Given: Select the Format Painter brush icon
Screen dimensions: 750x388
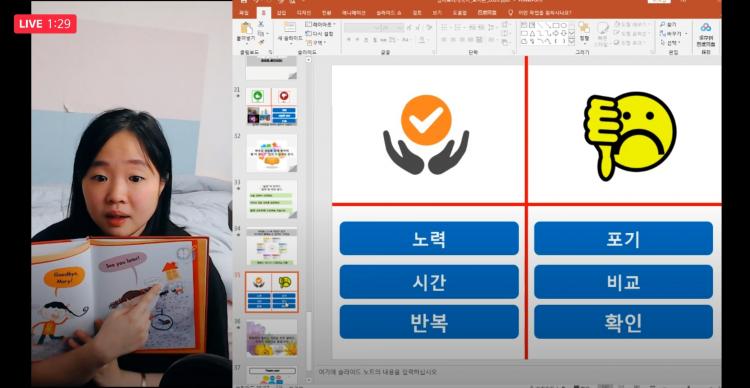Looking at the screenshot, I should pos(261,43).
